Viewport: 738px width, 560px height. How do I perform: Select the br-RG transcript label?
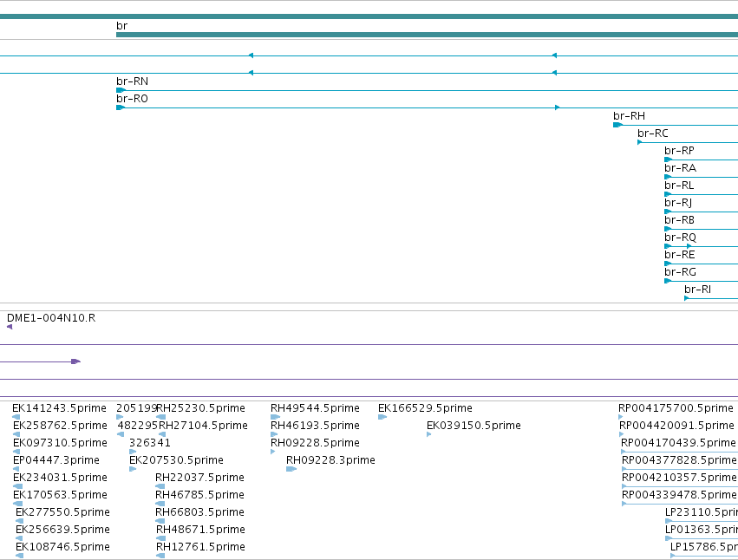click(680, 272)
